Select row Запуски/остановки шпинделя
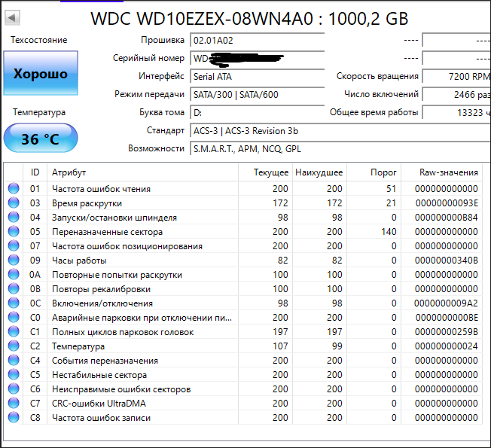This screenshot has width=491, height=448. click(x=243, y=218)
